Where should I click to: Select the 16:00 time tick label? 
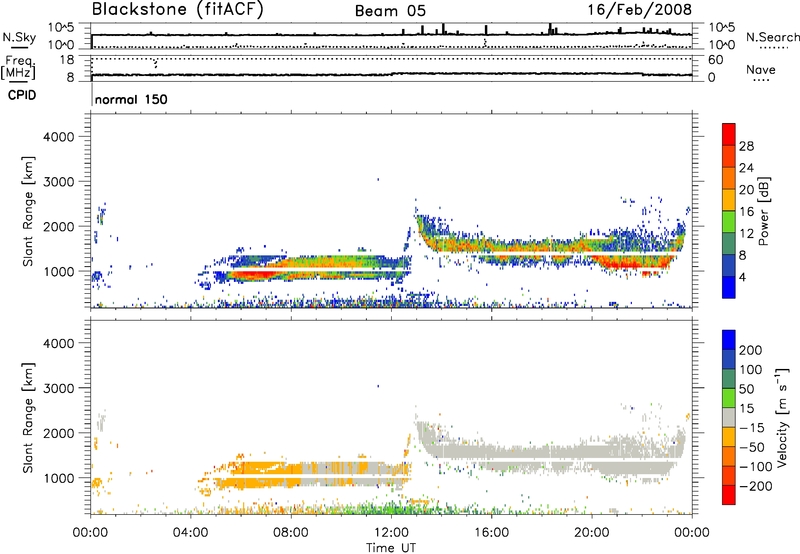pyautogui.click(x=491, y=533)
